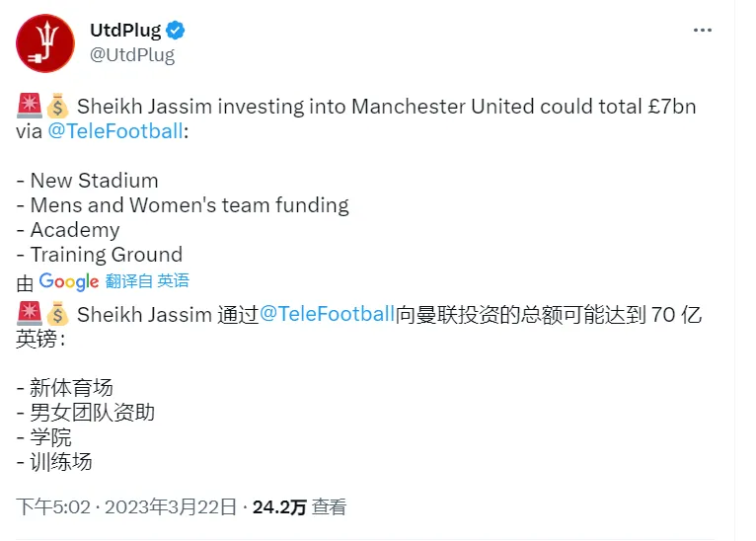Click the 翻译自 英语 translation link
The image size is (756, 541).
pyautogui.click(x=147, y=280)
